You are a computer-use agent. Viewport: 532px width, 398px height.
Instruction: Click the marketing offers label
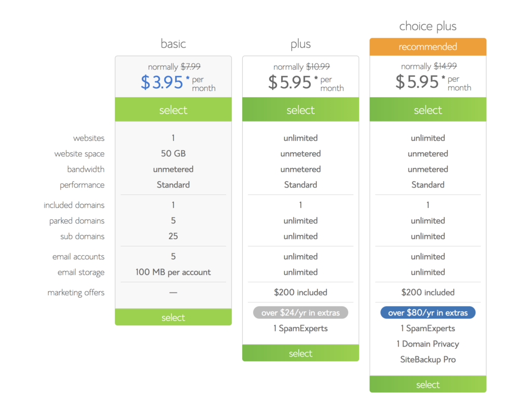click(x=76, y=292)
